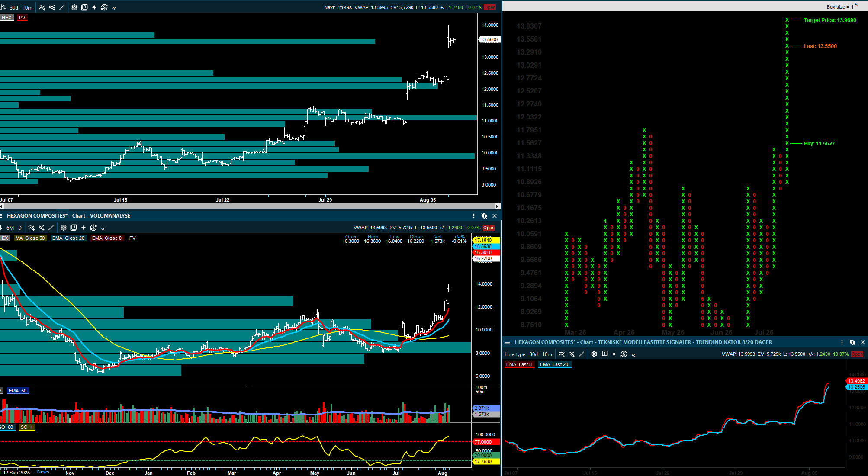Screen dimensions: 868x476
Task: Open settings gear in TRENDINDIKATOR chart toolbar
Action: point(594,354)
